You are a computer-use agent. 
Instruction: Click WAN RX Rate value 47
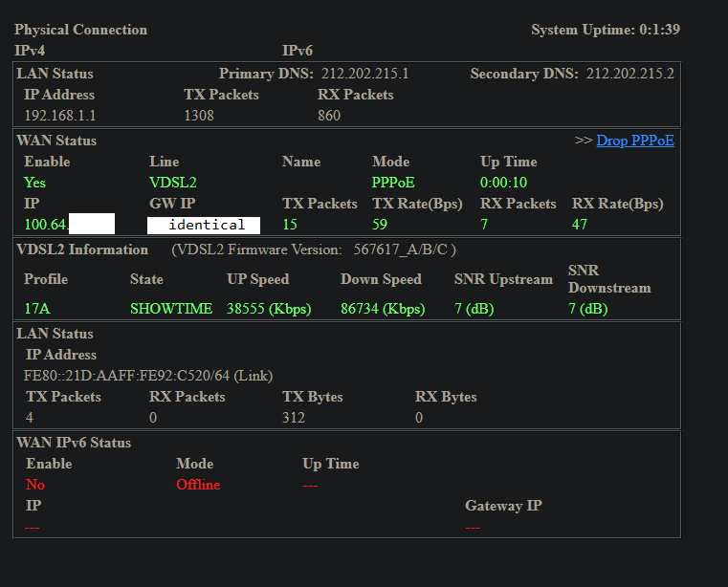click(x=580, y=224)
